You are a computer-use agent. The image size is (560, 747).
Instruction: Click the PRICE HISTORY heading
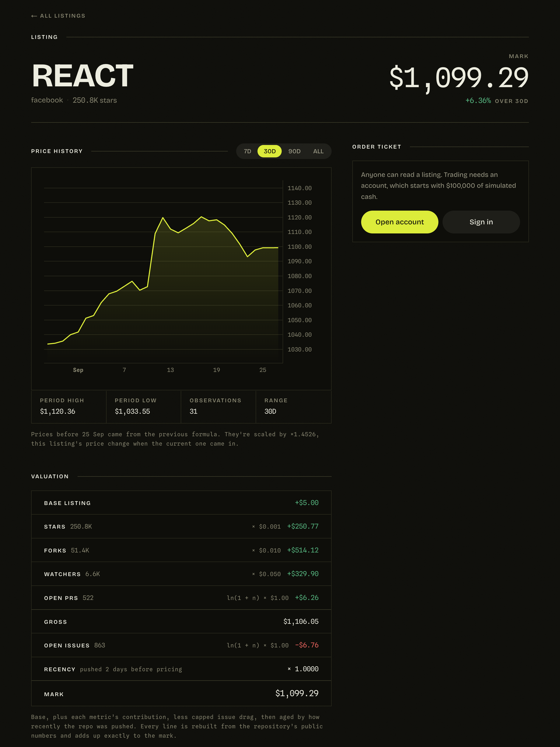[57, 151]
